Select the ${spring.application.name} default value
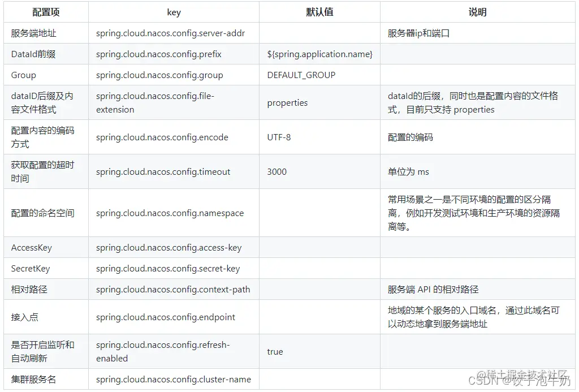Screen dimensions: 579x392 [x=319, y=54]
